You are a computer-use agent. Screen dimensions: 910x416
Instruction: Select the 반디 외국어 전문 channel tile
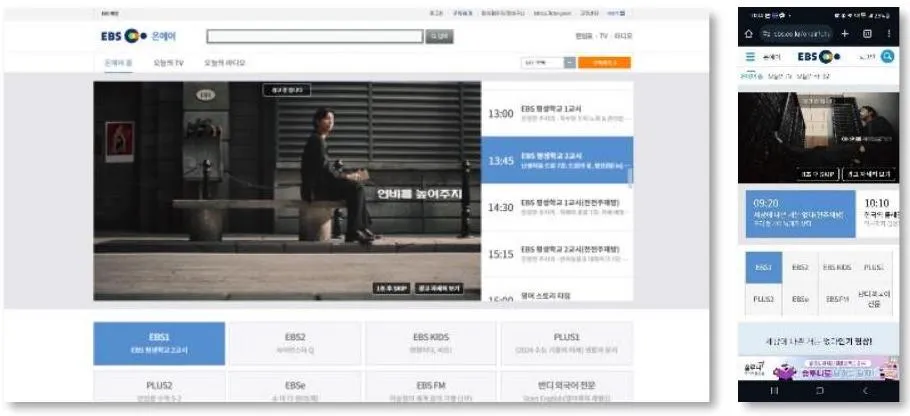tap(566, 387)
